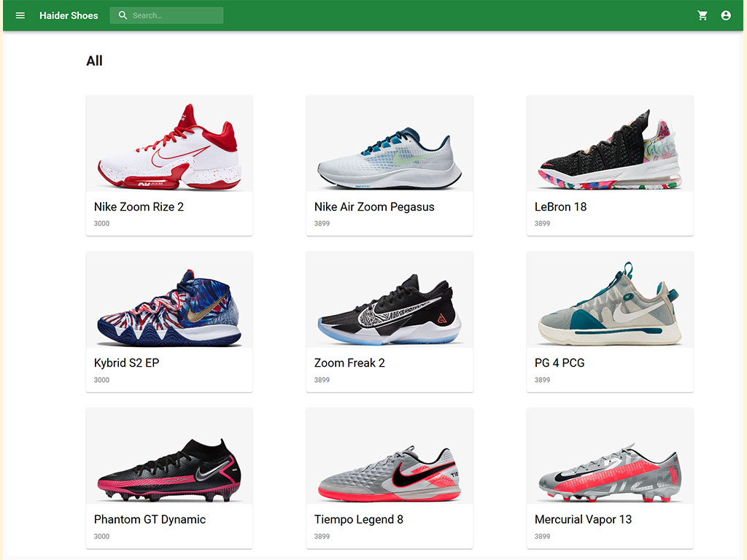Open the Nike Zoom Rize 2 image
The image size is (747, 560).
(169, 144)
